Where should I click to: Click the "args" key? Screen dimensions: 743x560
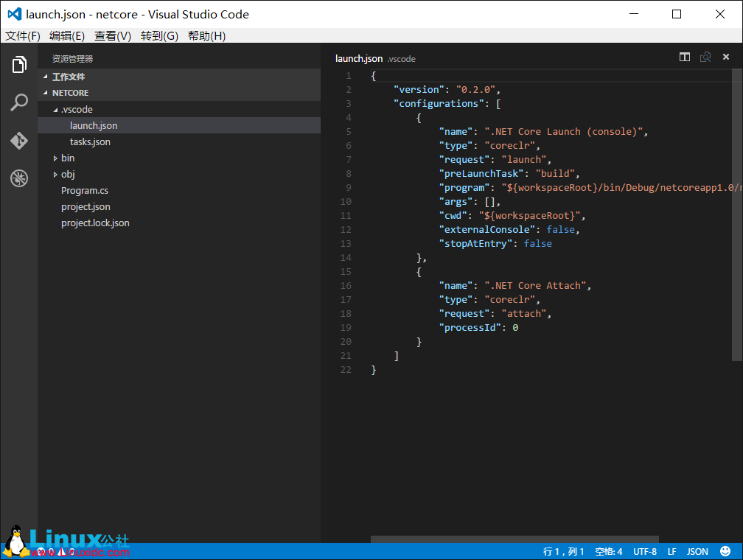(x=456, y=202)
